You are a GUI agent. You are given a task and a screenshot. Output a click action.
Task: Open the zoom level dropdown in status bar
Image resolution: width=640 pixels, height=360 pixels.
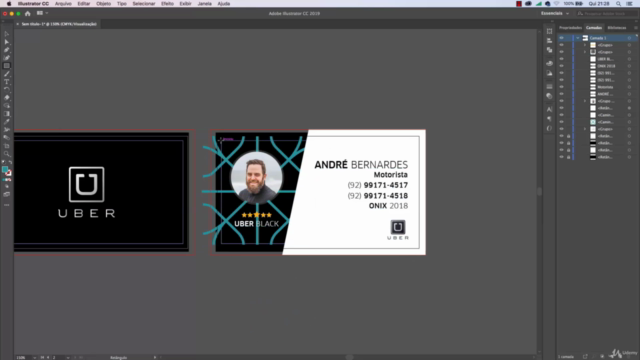34,358
